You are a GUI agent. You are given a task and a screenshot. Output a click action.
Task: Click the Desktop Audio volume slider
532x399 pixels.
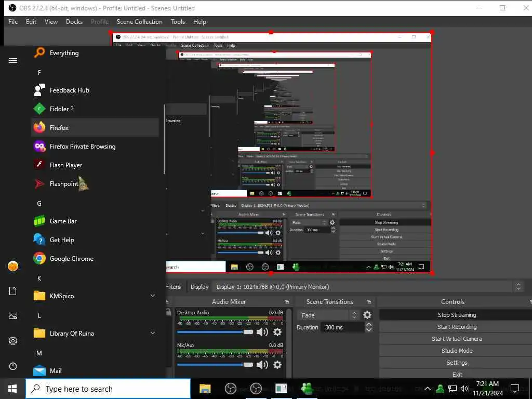click(215, 332)
